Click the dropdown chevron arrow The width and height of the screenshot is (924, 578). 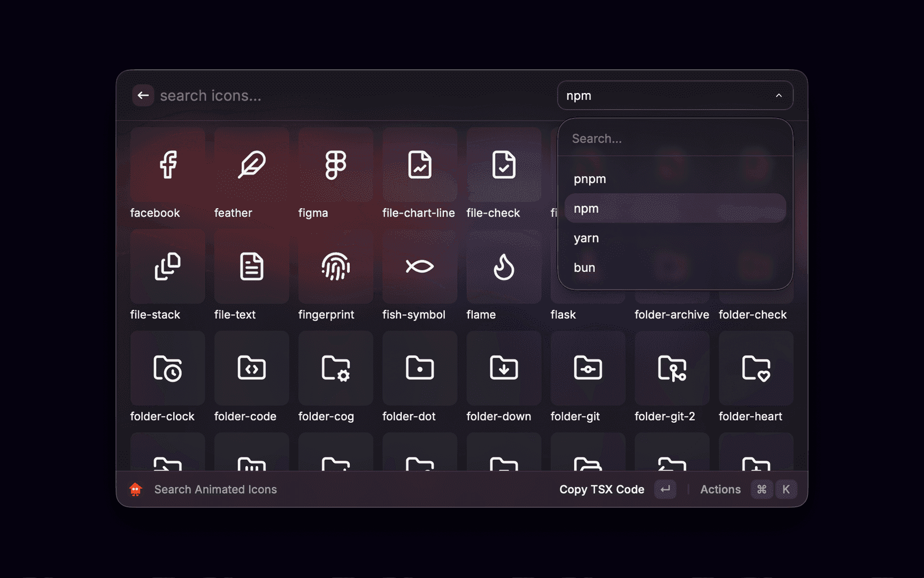coord(779,95)
